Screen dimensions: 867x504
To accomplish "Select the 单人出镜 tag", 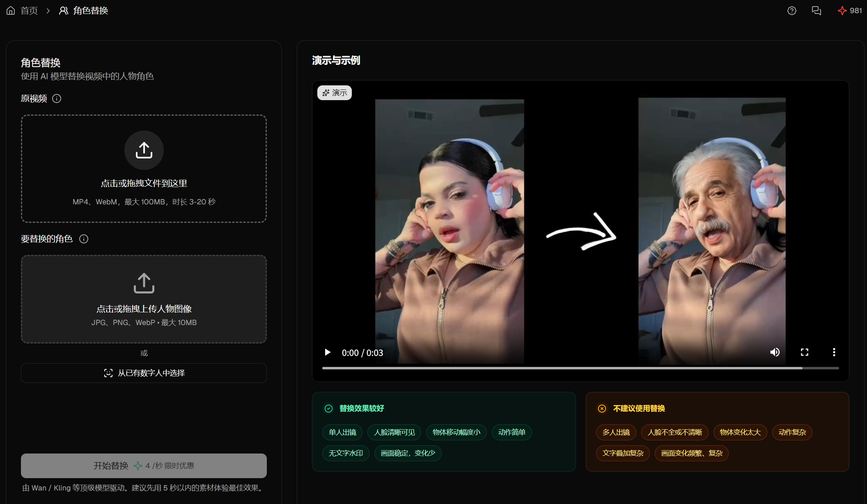I will 342,432.
